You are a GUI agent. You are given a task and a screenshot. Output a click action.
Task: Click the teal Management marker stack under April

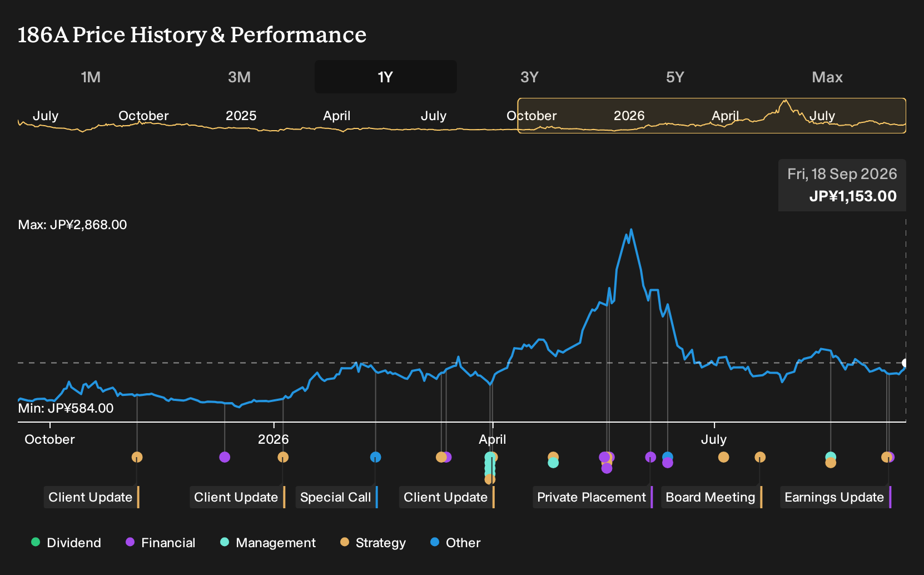pyautogui.click(x=490, y=466)
